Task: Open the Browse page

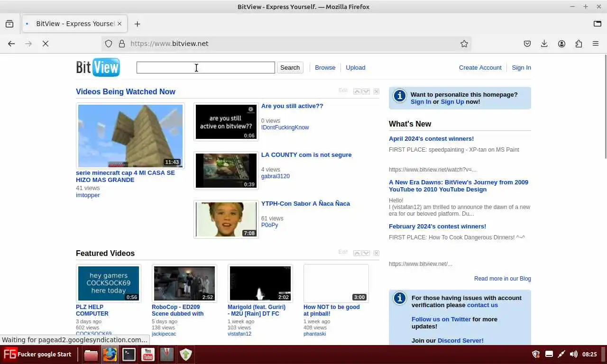Action: [x=325, y=67]
